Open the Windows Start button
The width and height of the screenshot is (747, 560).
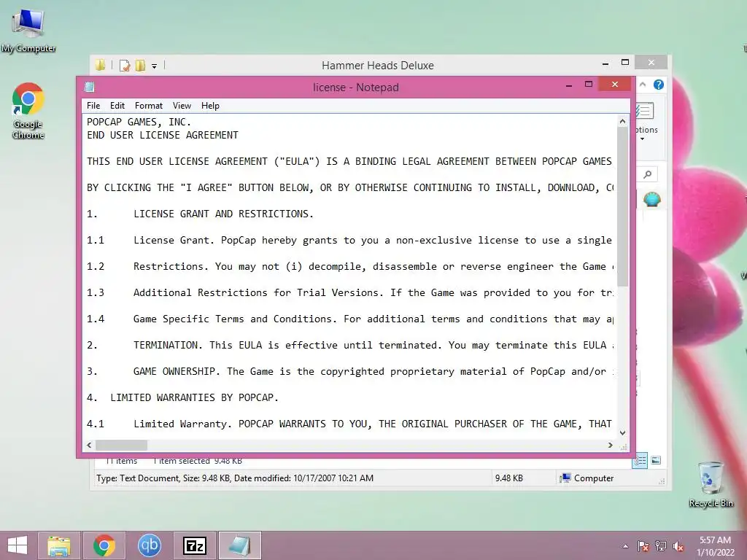pyautogui.click(x=18, y=545)
